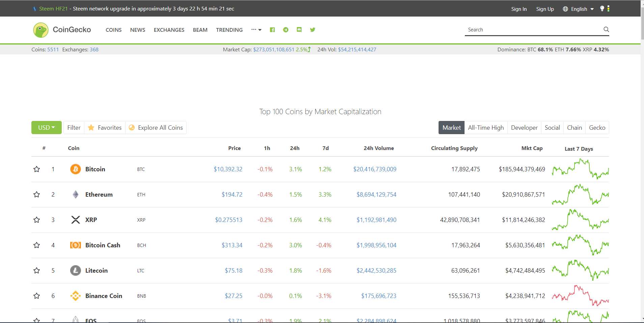Show Favorites coins list

point(105,128)
